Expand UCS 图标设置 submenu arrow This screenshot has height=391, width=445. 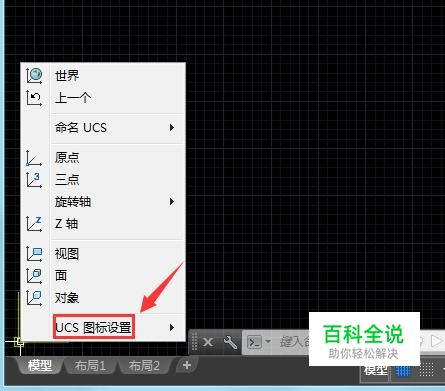172,328
